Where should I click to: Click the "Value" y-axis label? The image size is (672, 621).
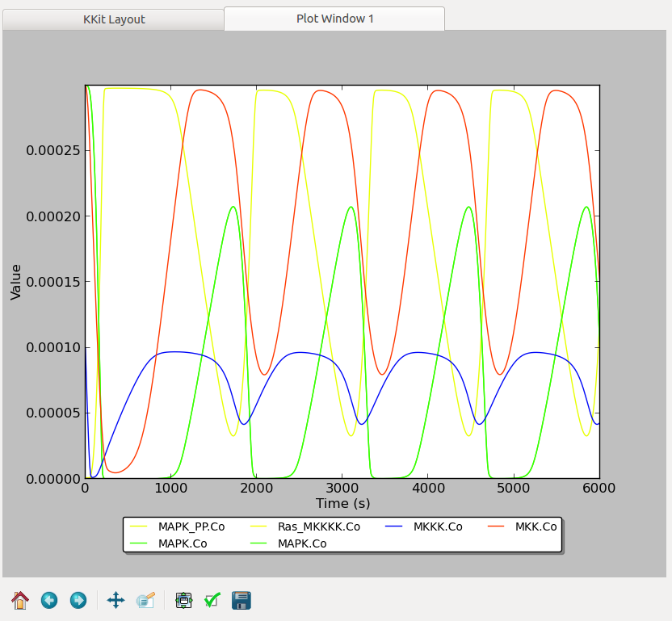click(x=16, y=282)
